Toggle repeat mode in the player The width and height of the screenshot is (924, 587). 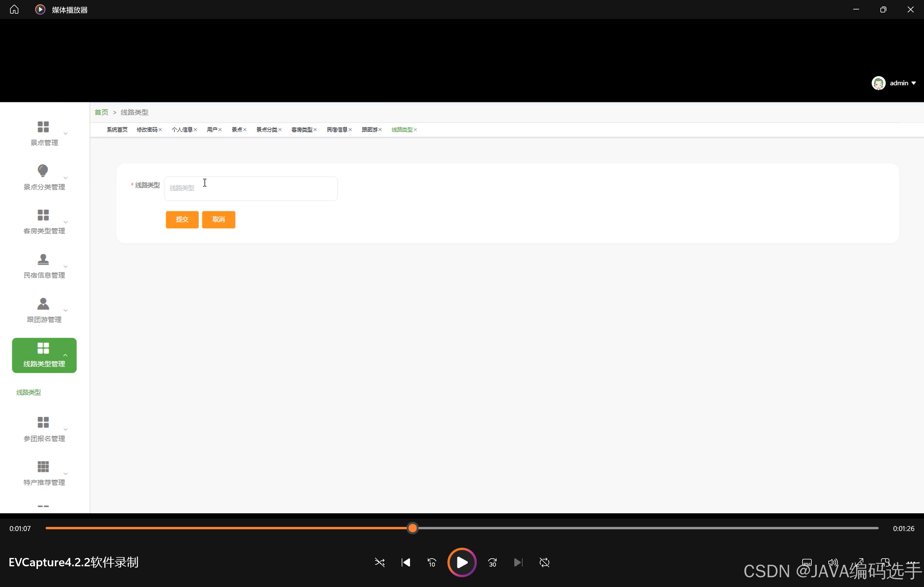[x=544, y=562]
